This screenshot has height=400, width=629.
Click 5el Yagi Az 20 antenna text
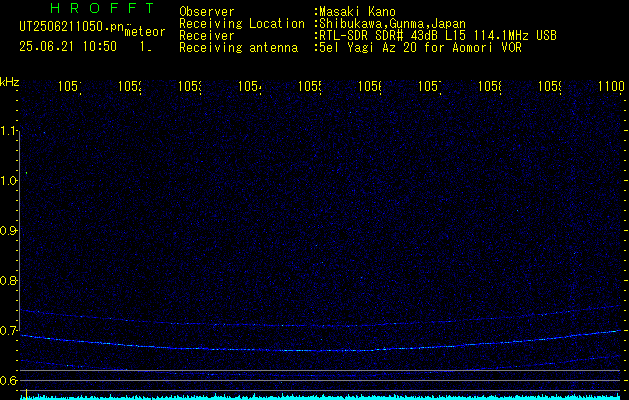pyautogui.click(x=420, y=48)
